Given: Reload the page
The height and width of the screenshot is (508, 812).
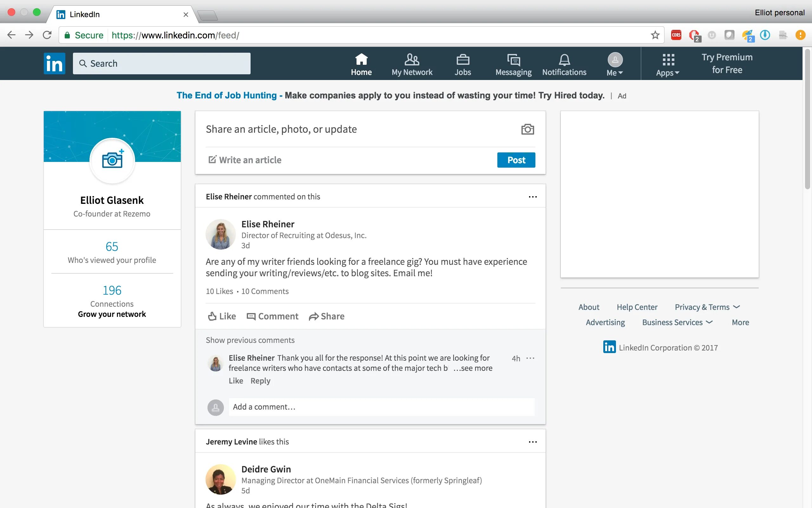Looking at the screenshot, I should [x=47, y=35].
